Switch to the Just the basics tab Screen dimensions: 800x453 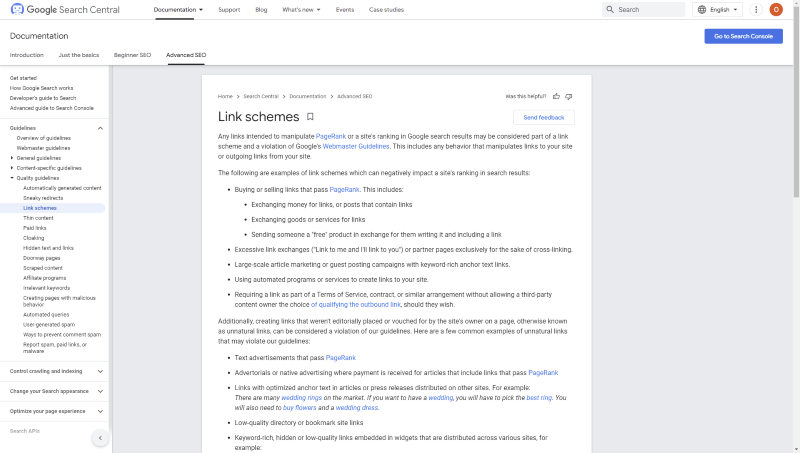point(79,55)
